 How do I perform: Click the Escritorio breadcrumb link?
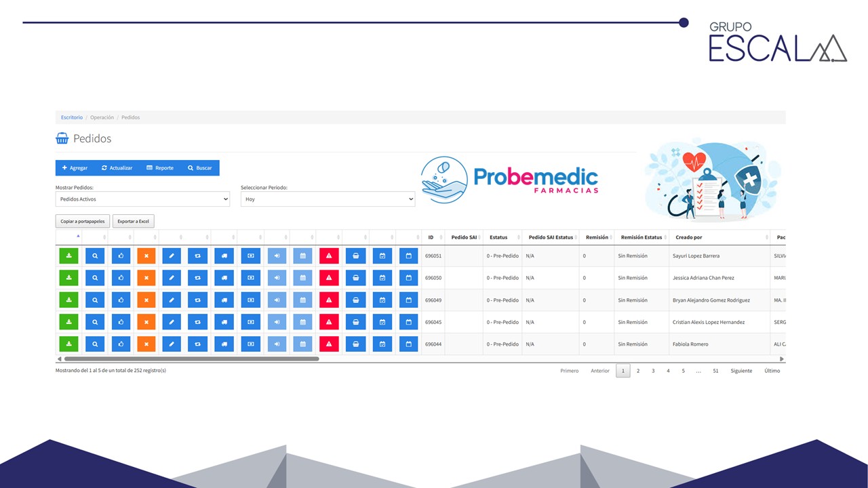(72, 117)
